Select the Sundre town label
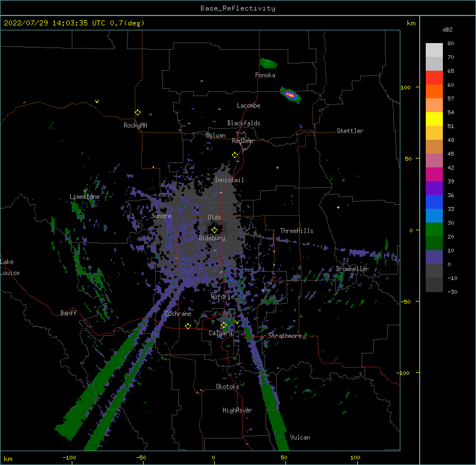 coord(161,216)
